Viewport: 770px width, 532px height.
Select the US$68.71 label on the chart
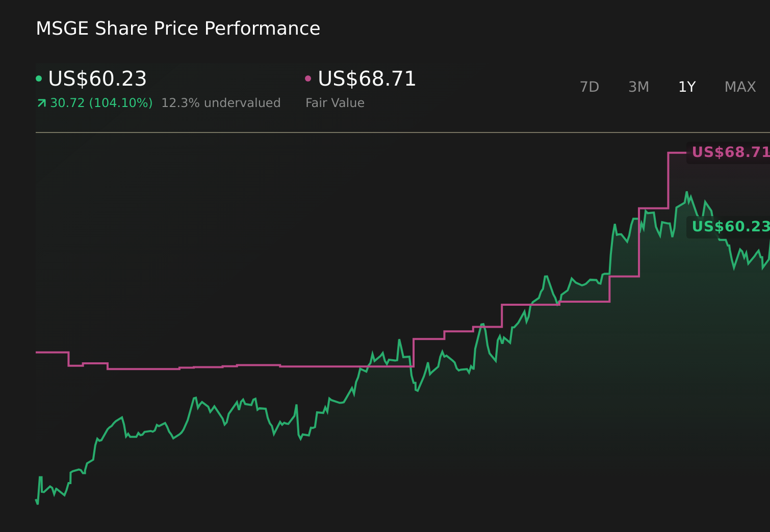point(730,151)
